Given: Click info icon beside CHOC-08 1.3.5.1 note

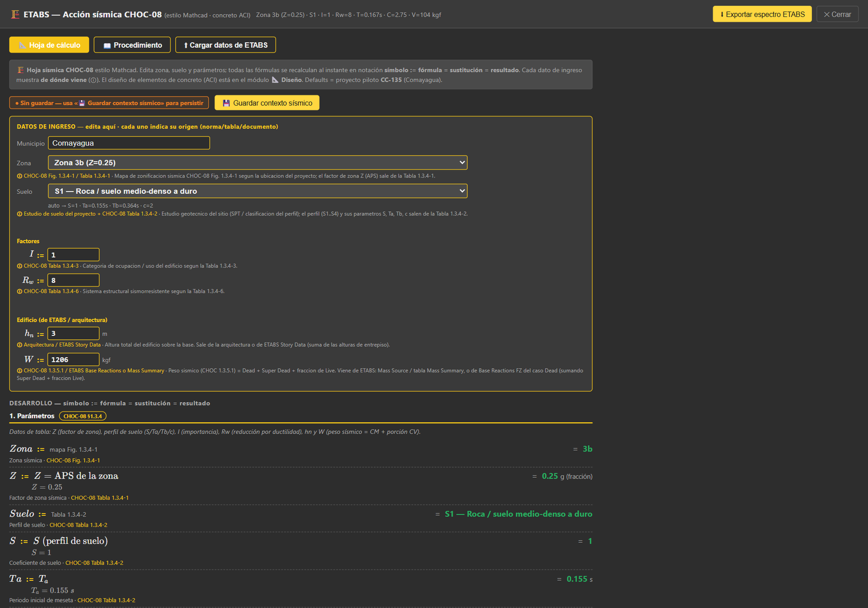Looking at the screenshot, I should pyautogui.click(x=20, y=371).
